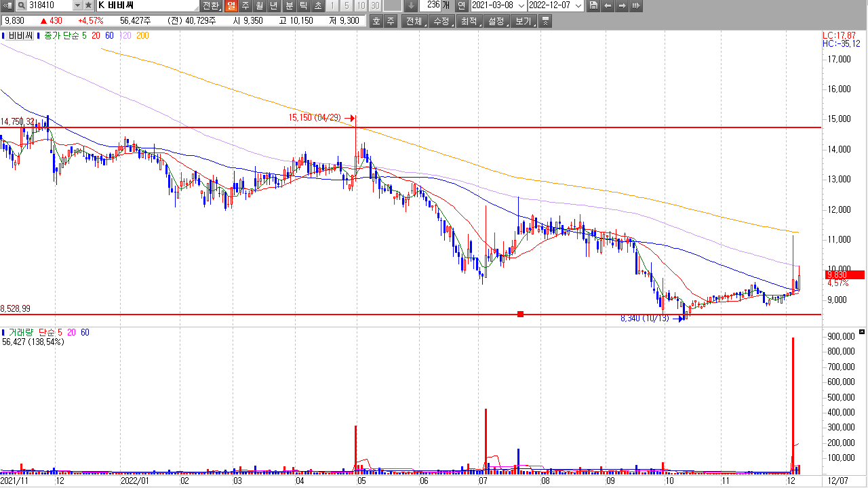Move chart forward with right arrow icon

pyautogui.click(x=622, y=5)
